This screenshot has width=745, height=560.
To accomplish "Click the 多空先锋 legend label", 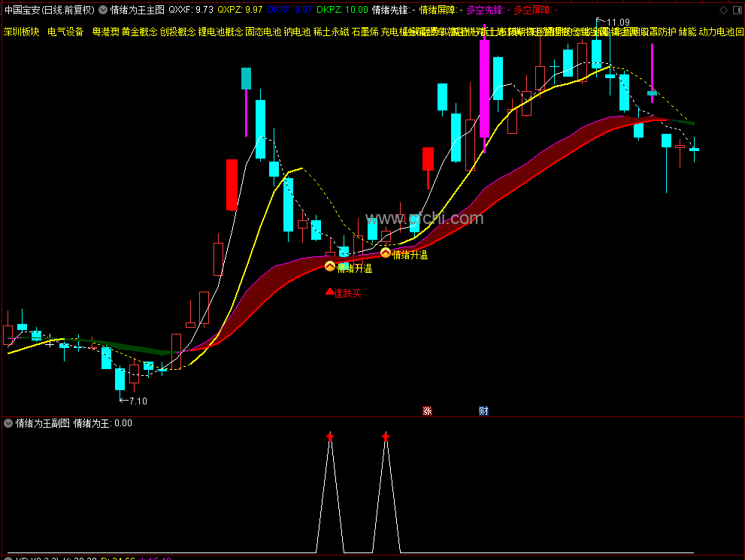I will point(488,10).
